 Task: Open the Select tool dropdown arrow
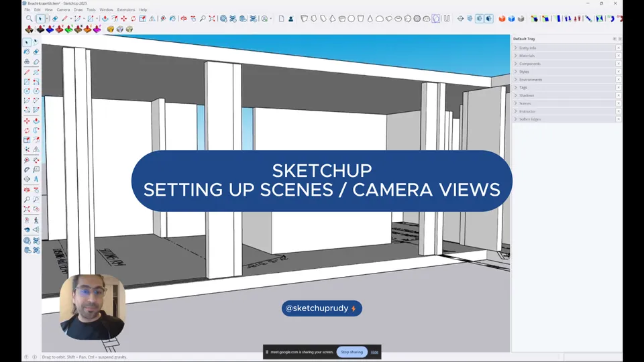click(47, 19)
